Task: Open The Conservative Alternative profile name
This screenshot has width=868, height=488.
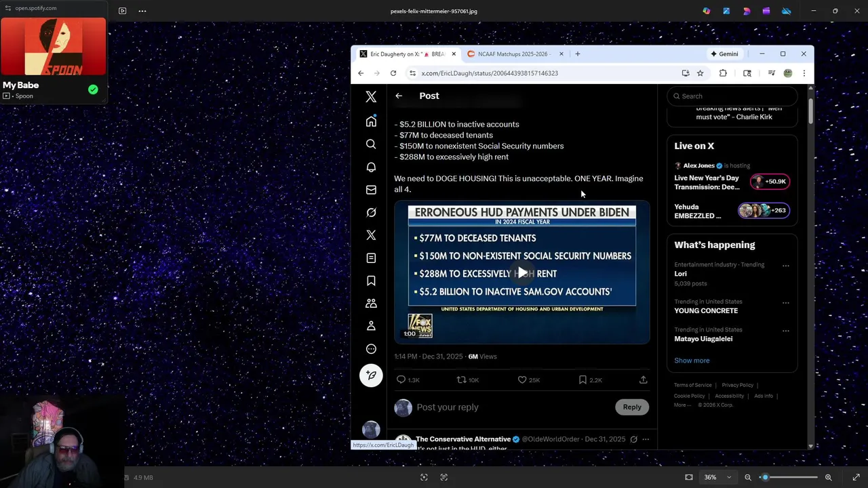Action: coord(463,439)
